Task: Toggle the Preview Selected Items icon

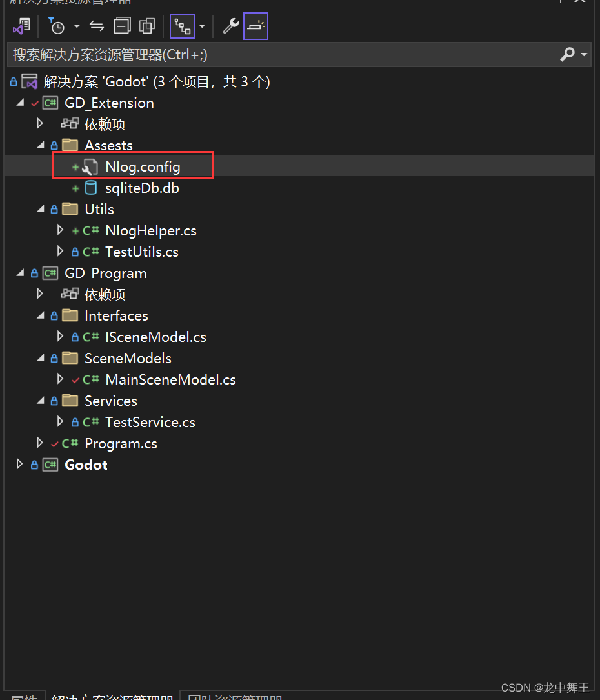Action: (x=255, y=26)
